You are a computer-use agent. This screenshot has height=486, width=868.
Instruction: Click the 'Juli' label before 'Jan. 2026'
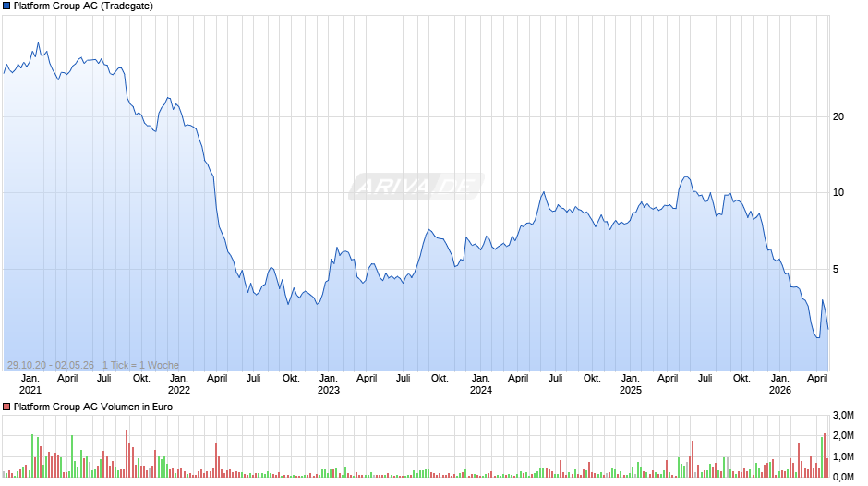coord(705,378)
